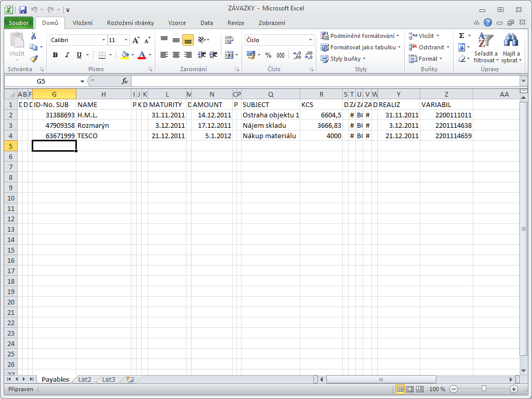
Task: Click the Merge and center icon
Action: 229,55
